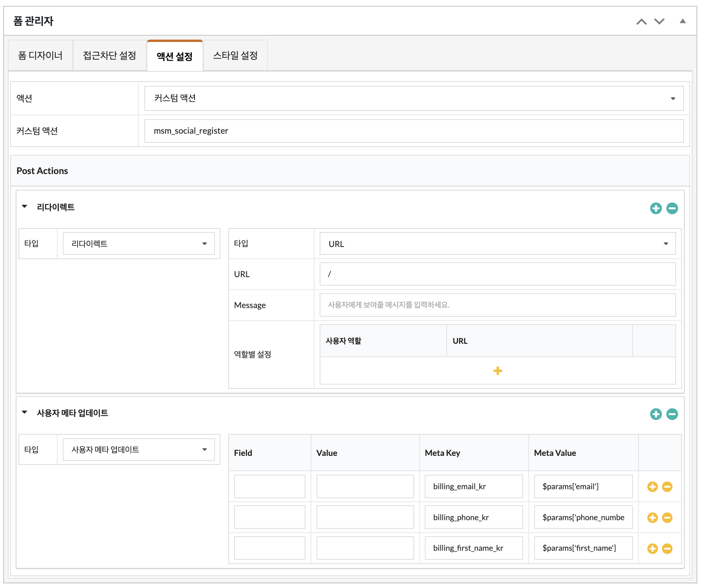The image size is (702, 588).
Task: Click the 사용자 역할 column header
Action: point(344,341)
